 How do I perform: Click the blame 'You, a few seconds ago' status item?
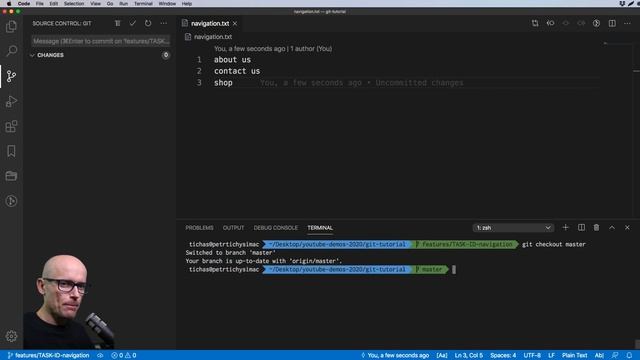[x=395, y=355]
